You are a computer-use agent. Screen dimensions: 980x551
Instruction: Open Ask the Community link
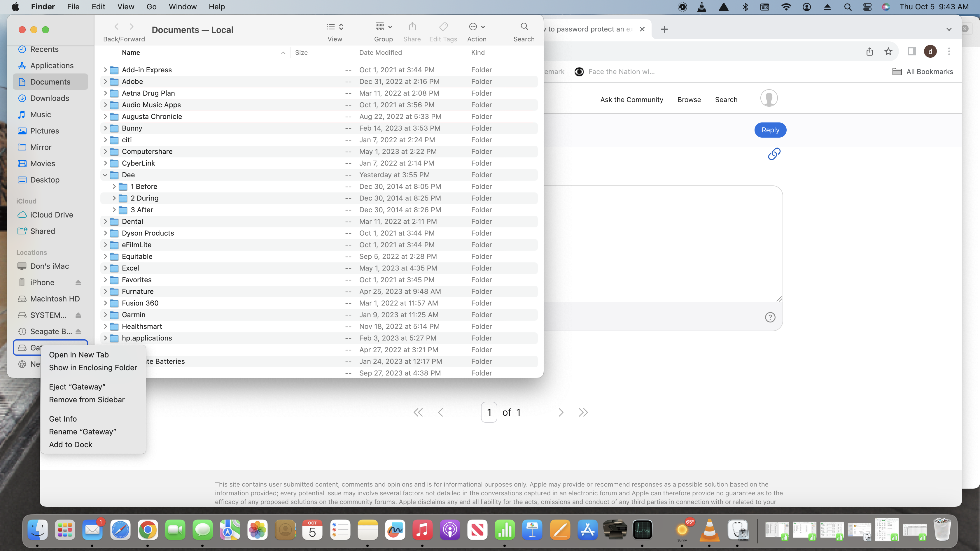[x=631, y=100]
